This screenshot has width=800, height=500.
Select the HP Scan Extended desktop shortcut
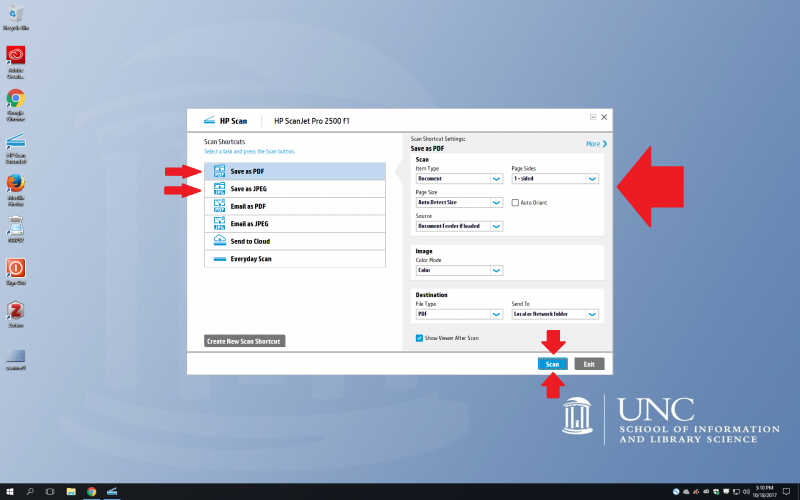click(15, 148)
